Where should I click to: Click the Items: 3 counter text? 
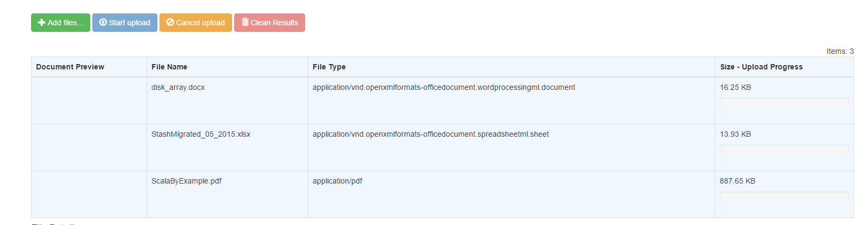coord(840,51)
